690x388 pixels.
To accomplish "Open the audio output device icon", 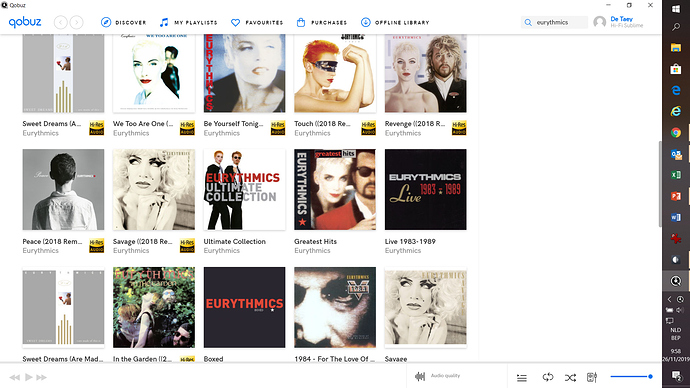I will pyautogui.click(x=592, y=377).
